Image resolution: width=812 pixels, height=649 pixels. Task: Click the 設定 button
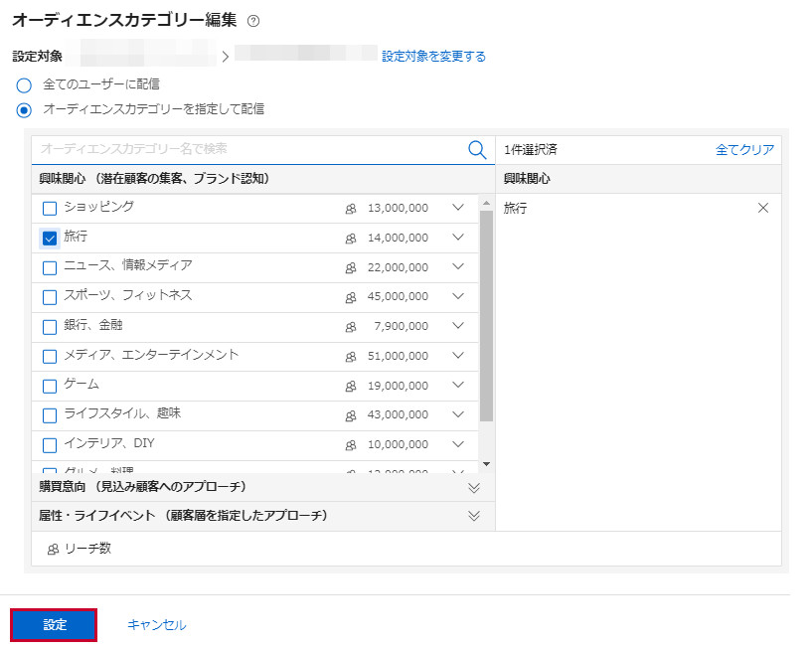(x=55, y=625)
